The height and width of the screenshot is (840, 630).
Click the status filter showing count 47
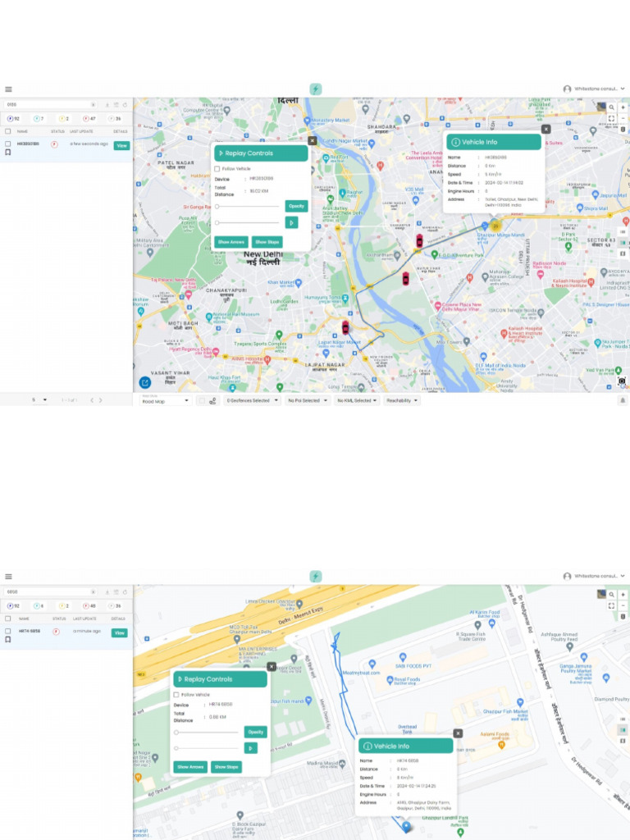[89, 119]
